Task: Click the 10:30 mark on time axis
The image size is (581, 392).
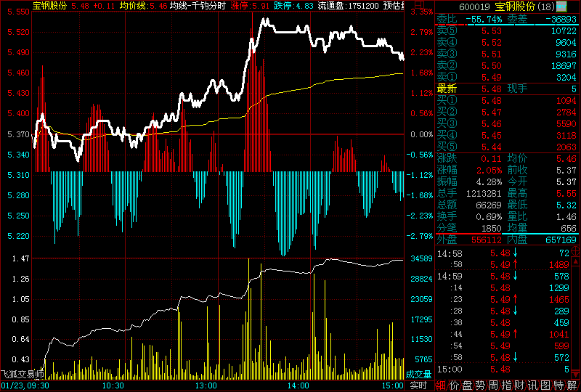Action: [x=113, y=385]
